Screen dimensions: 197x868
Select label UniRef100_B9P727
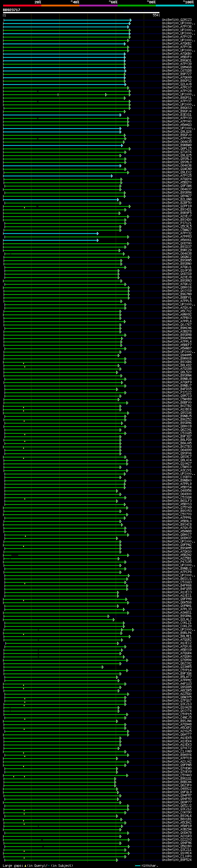click(x=177, y=74)
